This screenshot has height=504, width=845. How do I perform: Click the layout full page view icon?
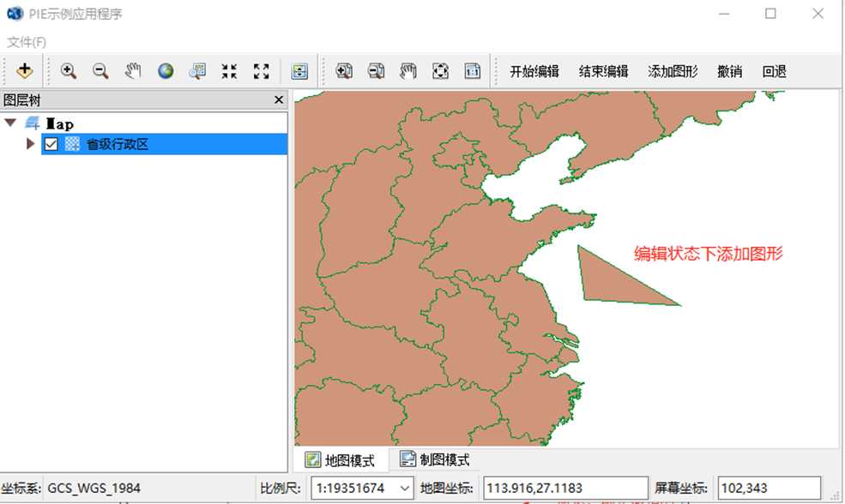click(440, 70)
